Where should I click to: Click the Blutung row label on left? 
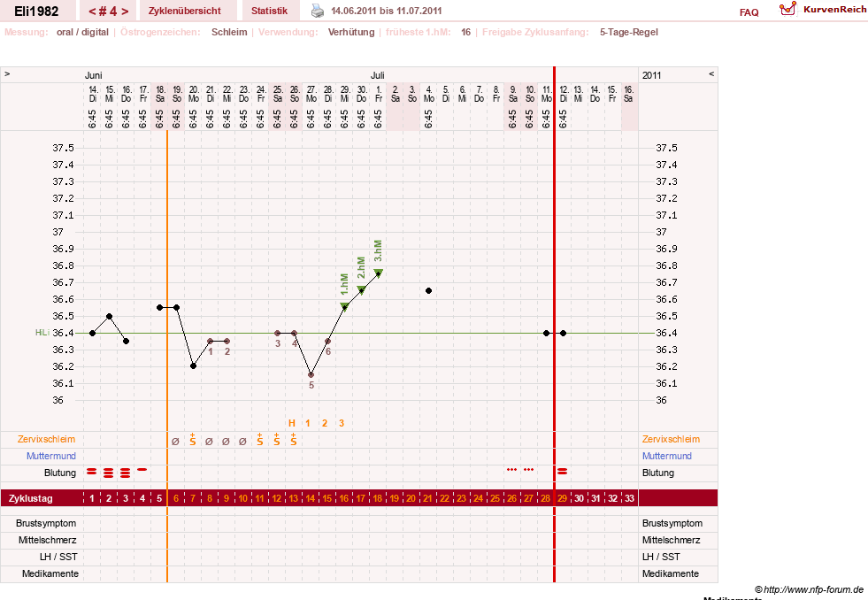point(60,473)
